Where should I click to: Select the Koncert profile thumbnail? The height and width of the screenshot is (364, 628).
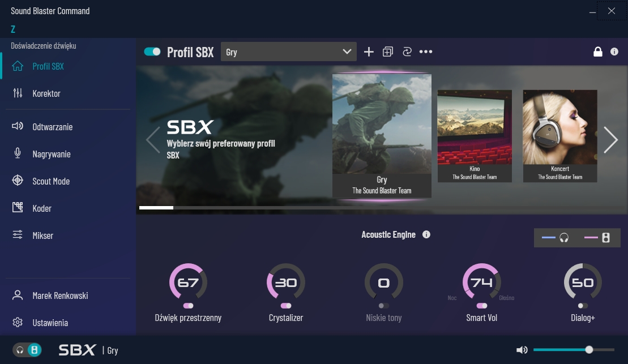coord(560,136)
